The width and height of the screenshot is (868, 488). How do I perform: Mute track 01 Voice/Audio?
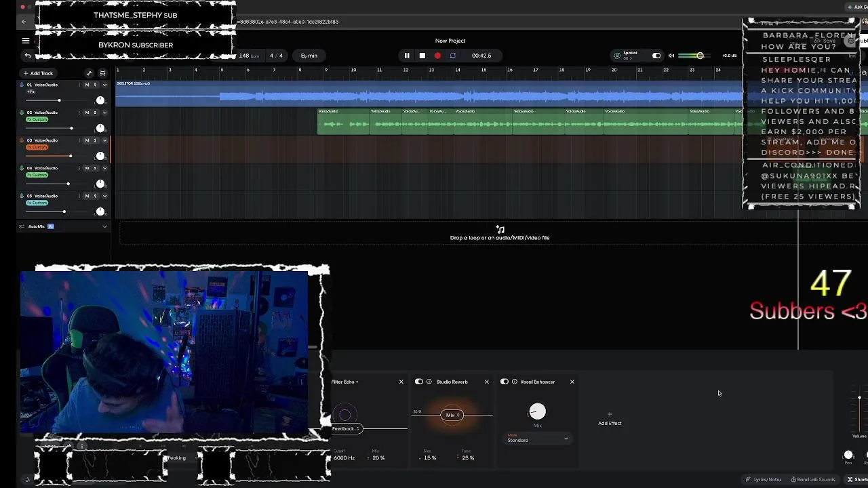87,85
